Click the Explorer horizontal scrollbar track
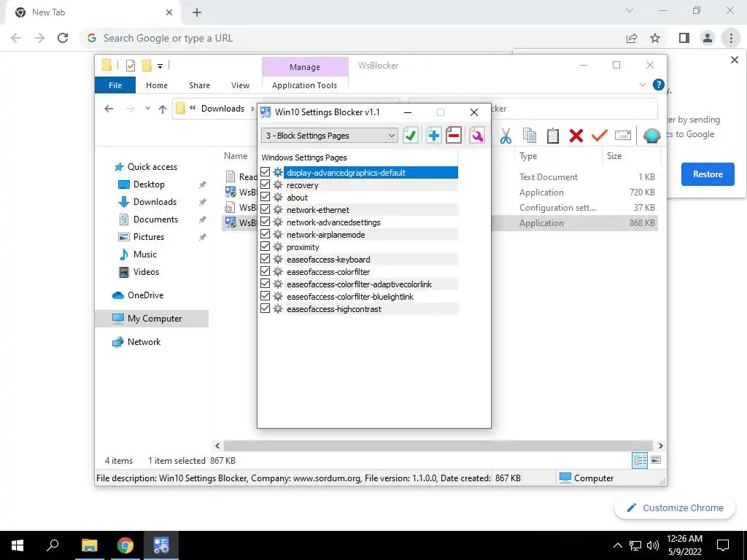747x560 pixels. pos(438,446)
